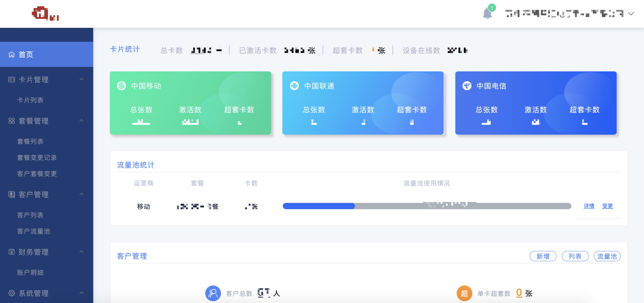Click the 财务管理 finance icon
Viewport: 644px width, 303px height.
11,252
